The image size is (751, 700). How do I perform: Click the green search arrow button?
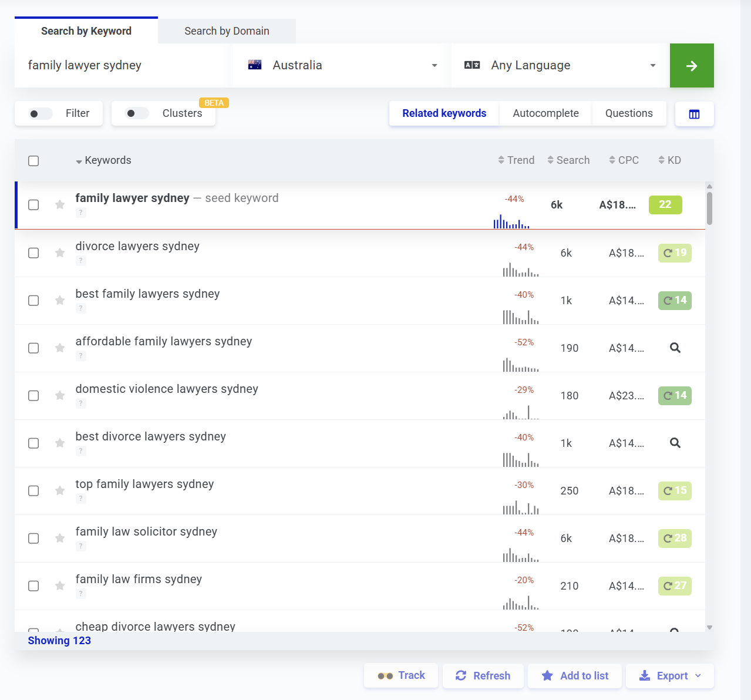[692, 65]
